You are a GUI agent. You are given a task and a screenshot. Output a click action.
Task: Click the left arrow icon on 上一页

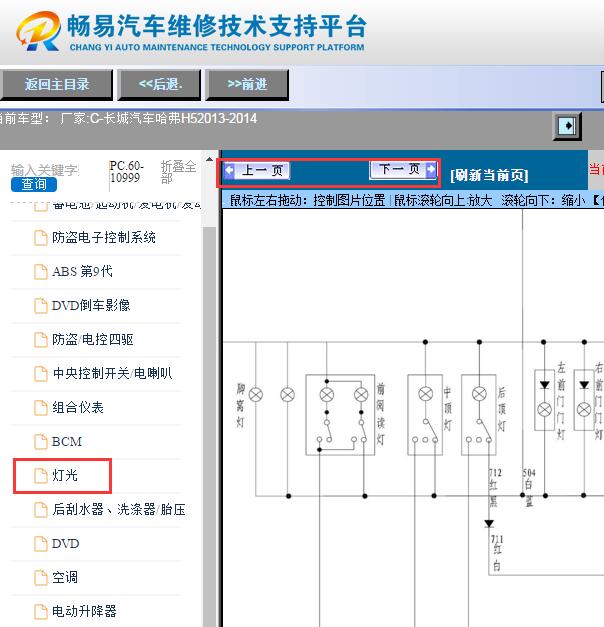(x=229, y=170)
